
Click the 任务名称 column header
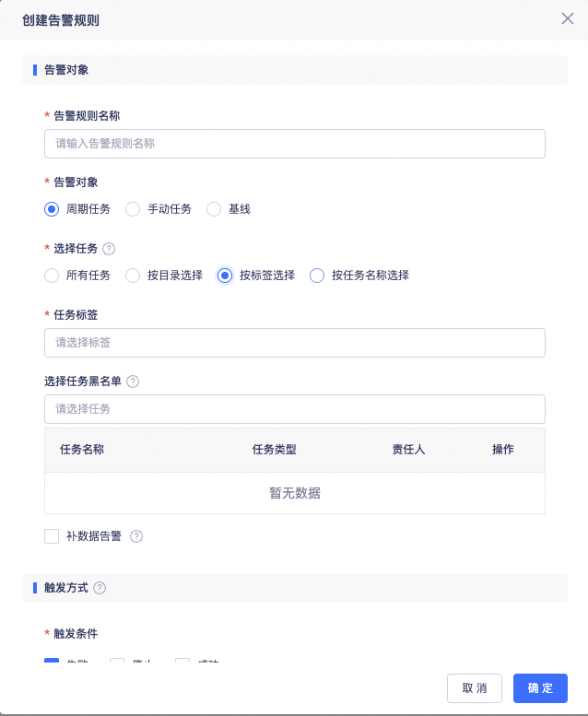(82, 450)
